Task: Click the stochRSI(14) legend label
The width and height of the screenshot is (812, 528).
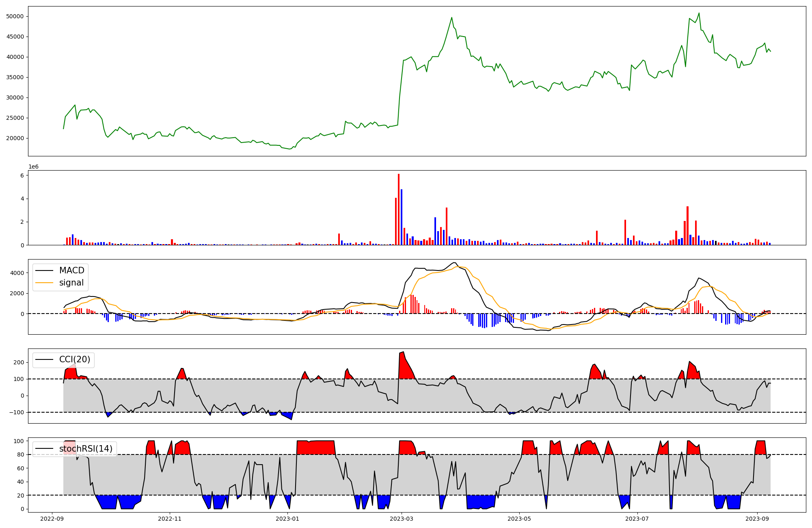Action: point(86,449)
